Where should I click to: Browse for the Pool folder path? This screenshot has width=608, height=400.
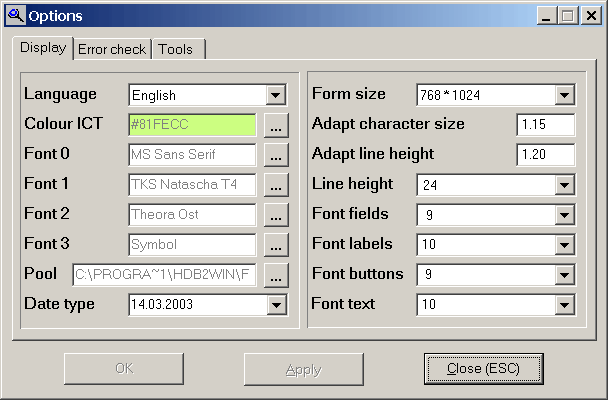click(277, 275)
